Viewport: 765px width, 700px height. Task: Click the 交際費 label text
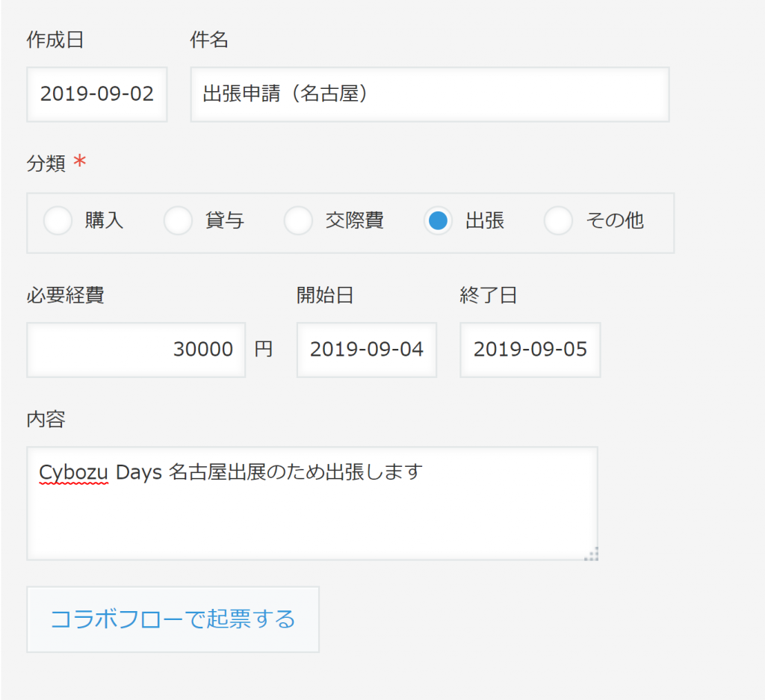pos(355,220)
